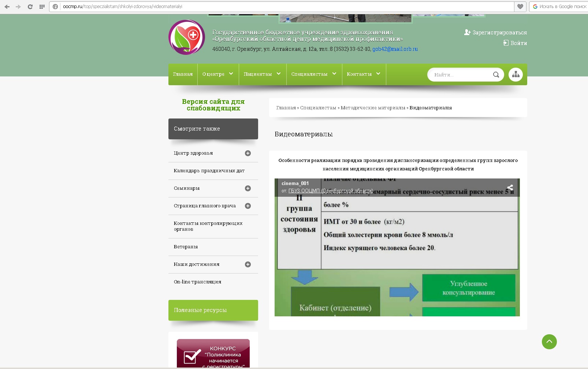Click the Искать в Google search field
This screenshot has width=588, height=369.
562,7
